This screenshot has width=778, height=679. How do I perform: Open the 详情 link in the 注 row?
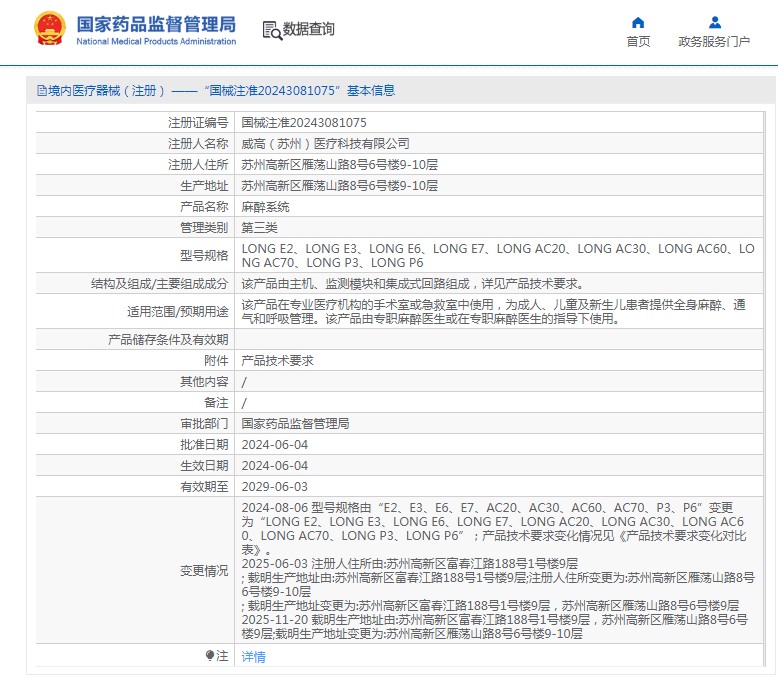tap(254, 657)
